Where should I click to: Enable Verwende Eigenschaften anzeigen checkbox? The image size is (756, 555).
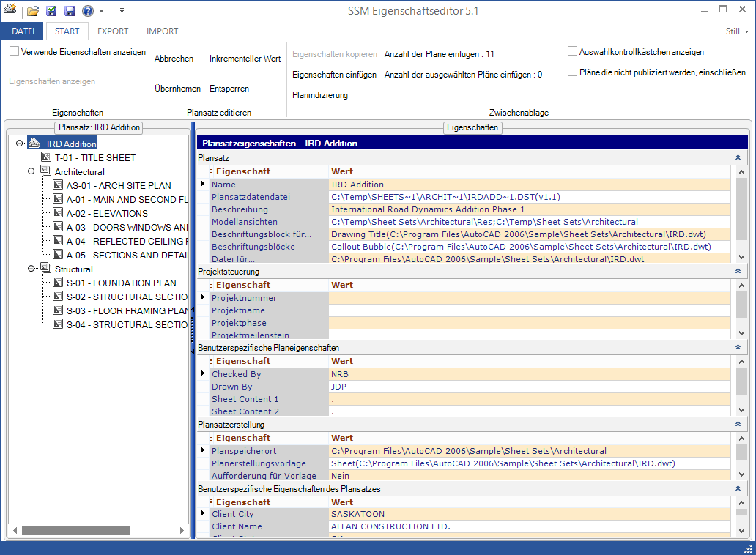pos(15,51)
